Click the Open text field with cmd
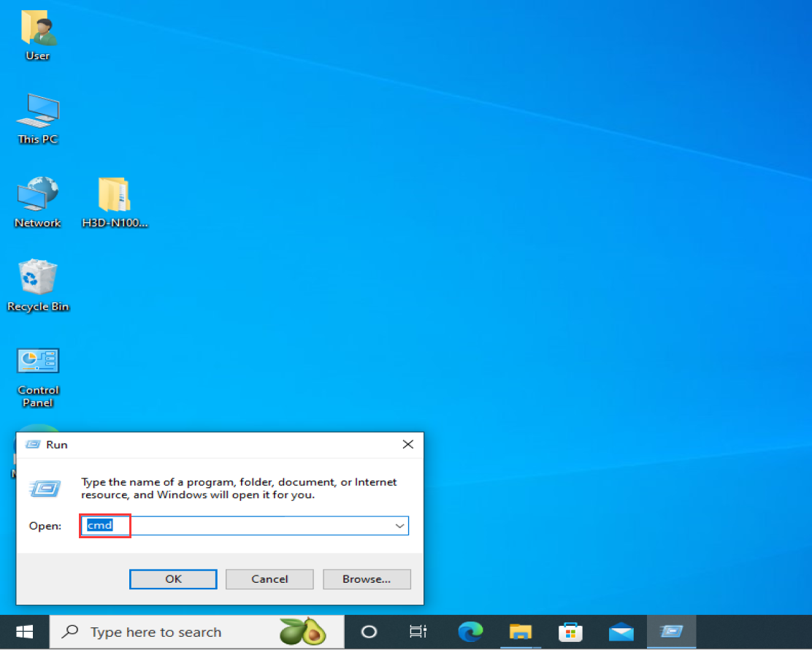 click(245, 526)
